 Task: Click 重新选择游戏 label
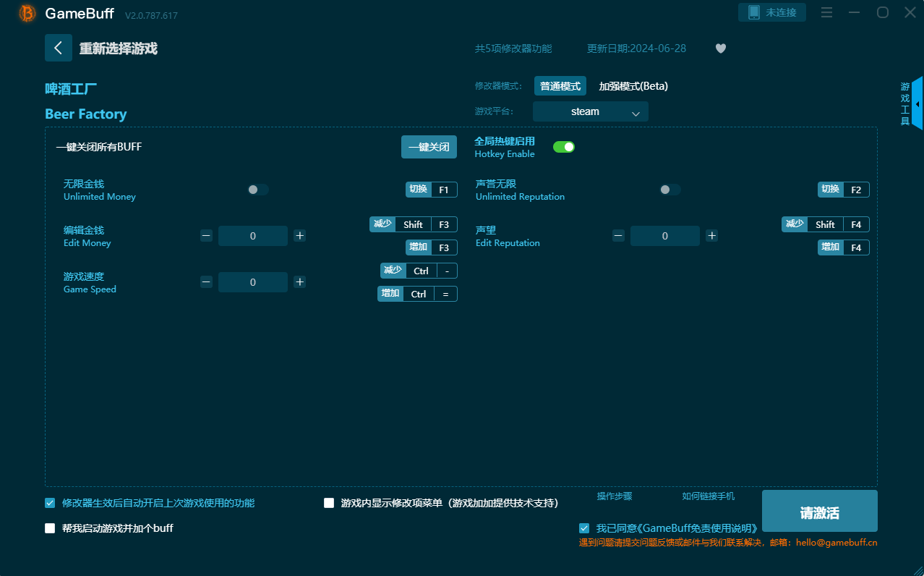119,48
